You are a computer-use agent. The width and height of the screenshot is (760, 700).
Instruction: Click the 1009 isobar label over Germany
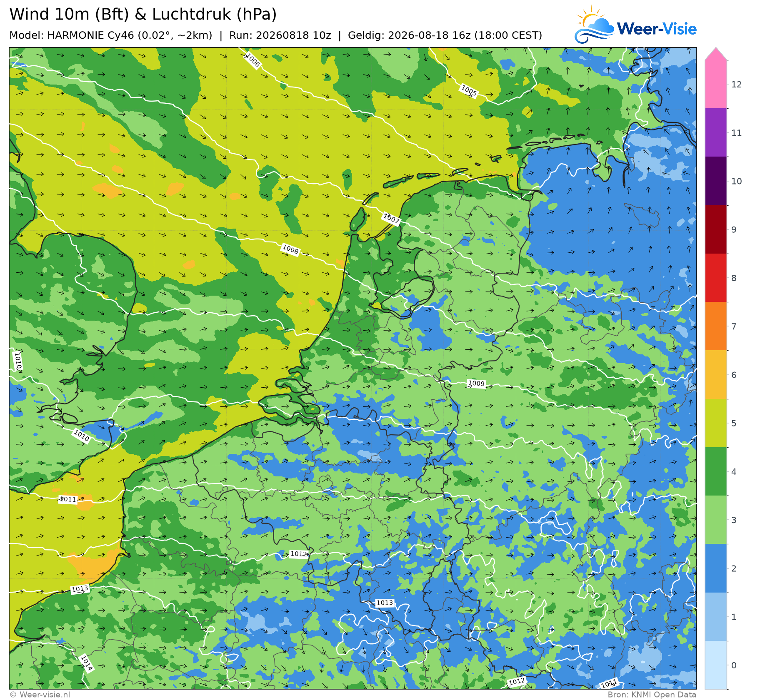click(477, 384)
